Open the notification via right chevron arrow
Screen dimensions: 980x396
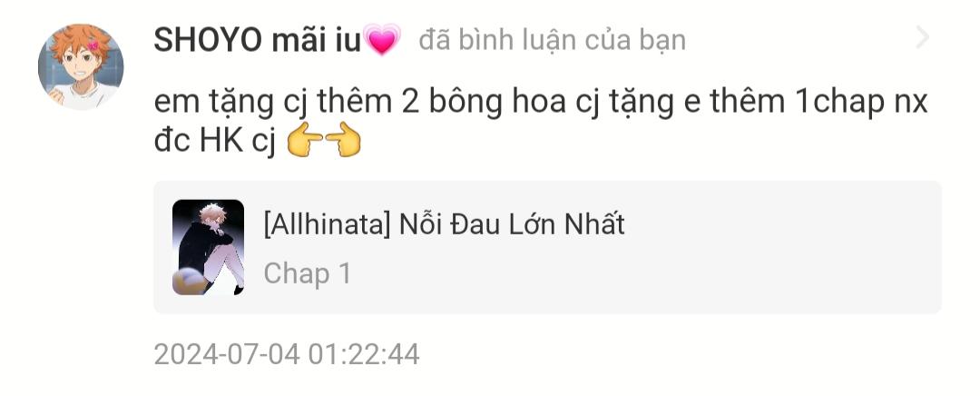[x=923, y=38]
